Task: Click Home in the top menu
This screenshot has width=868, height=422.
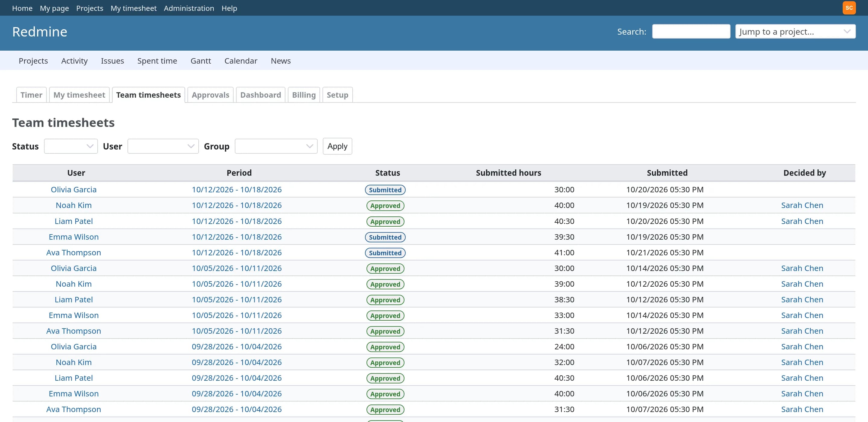Action: point(22,8)
